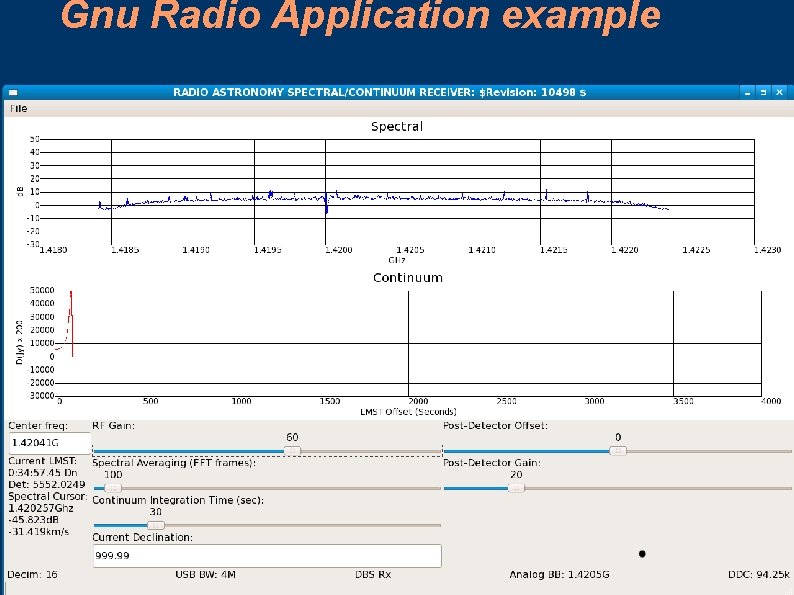
Task: Close the Radio Astronomy receiver window
Action: 779,92
